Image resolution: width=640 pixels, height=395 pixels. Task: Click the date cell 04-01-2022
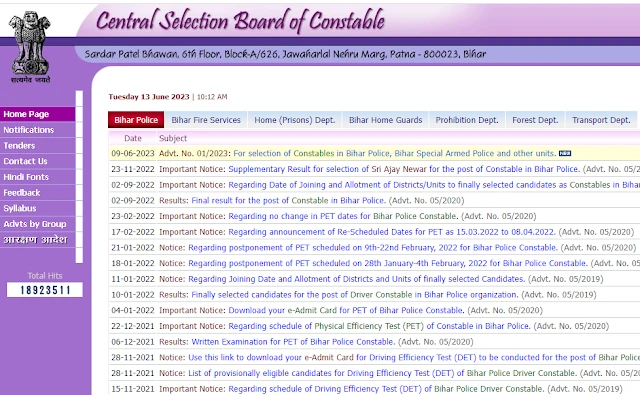(133, 310)
